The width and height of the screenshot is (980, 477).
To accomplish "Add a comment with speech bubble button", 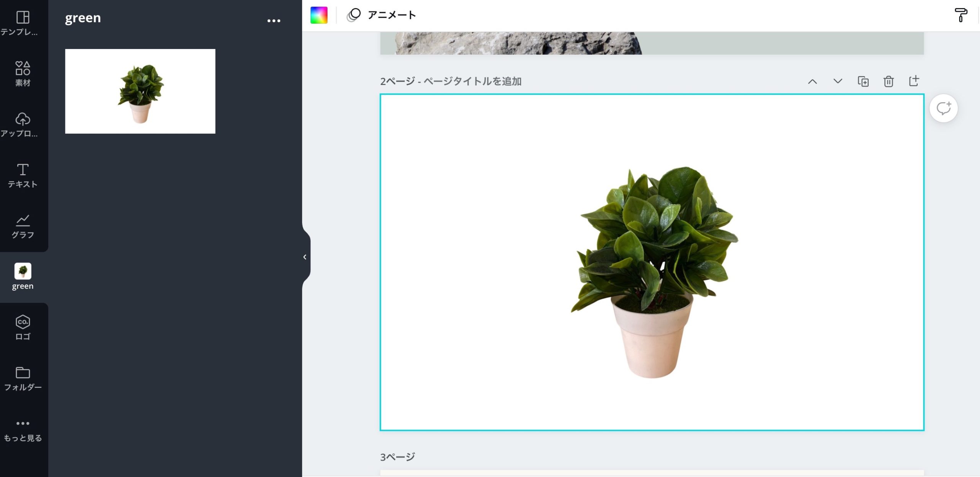I will (x=943, y=108).
